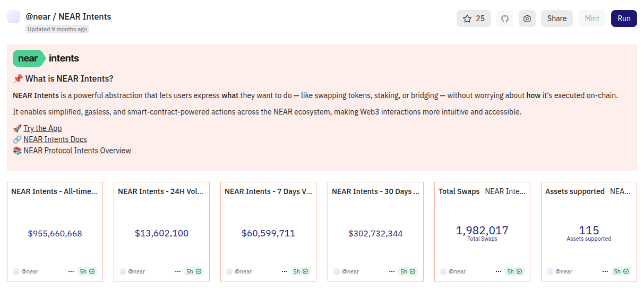644x291 pixels.
Task: Open NEAR Protocol Intents Overview link
Action: (77, 151)
